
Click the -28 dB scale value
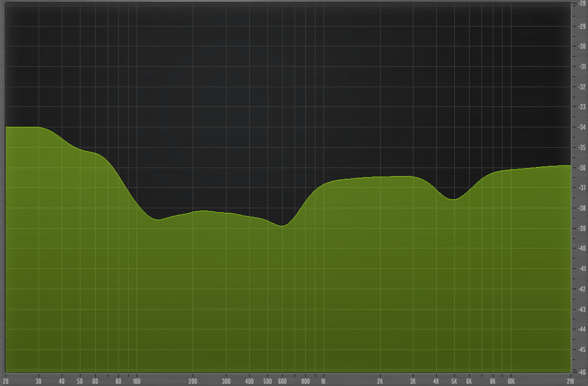pos(581,2)
